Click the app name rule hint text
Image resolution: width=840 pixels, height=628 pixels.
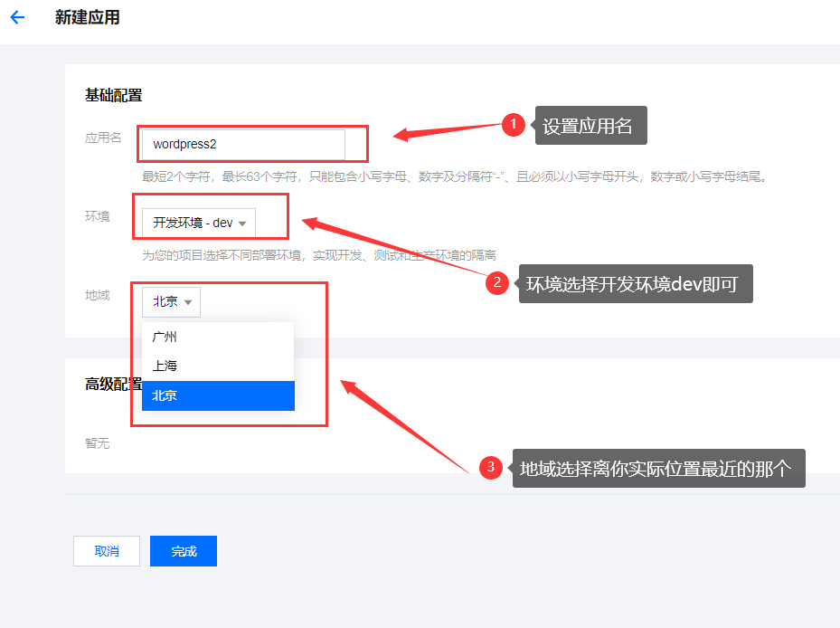(456, 176)
